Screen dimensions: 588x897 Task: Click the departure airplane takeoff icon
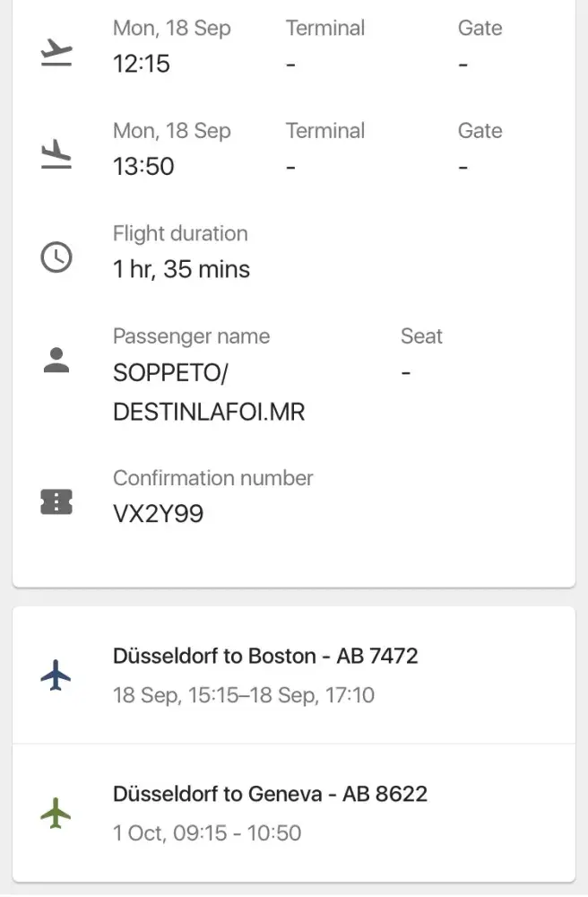click(x=56, y=52)
